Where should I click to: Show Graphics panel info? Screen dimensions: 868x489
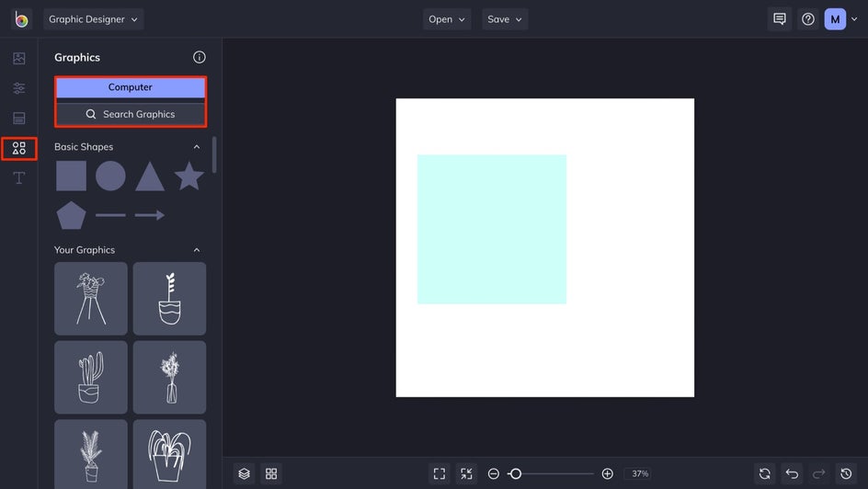coord(200,57)
